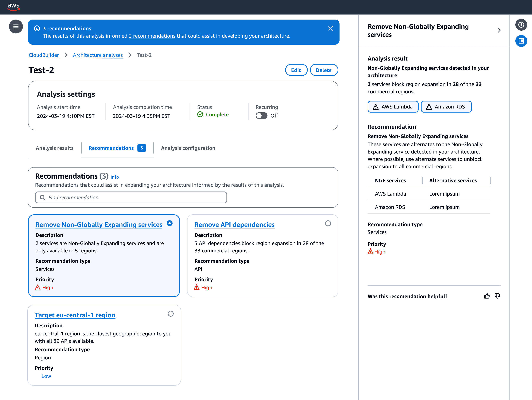Click the AWS Lambda warning chip
Image resolution: width=532 pixels, height=400 pixels.
click(393, 107)
